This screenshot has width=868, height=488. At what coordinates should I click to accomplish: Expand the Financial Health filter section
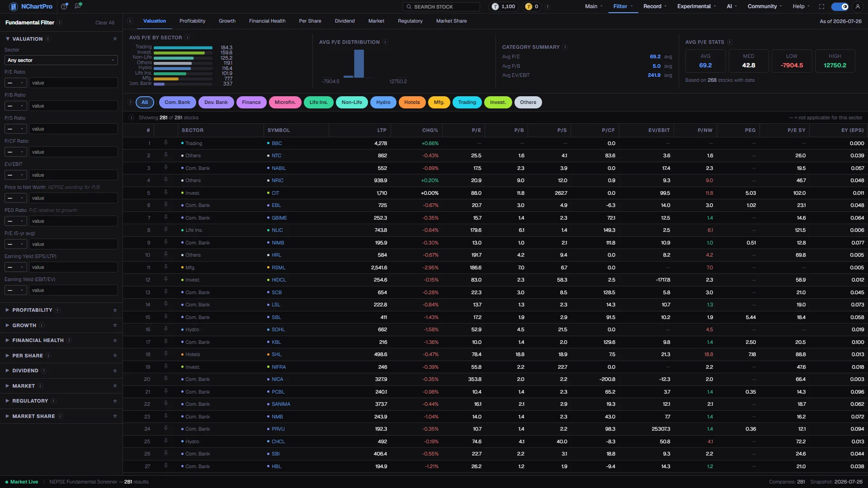38,340
